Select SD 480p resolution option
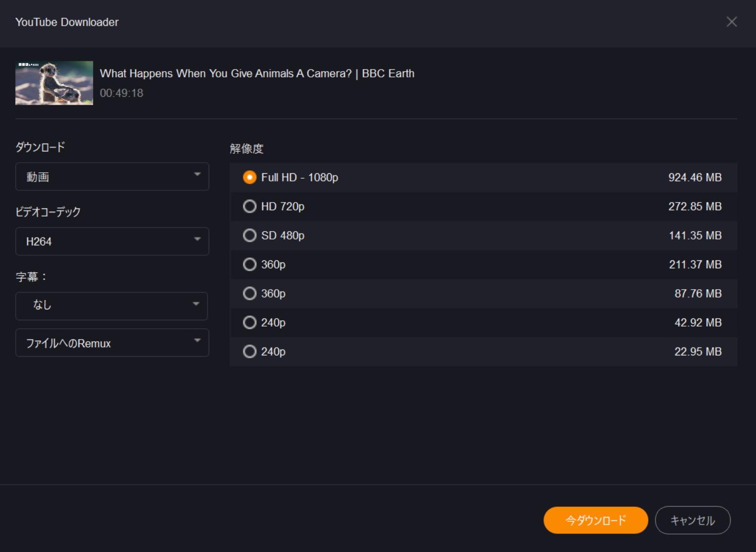 [x=250, y=236]
